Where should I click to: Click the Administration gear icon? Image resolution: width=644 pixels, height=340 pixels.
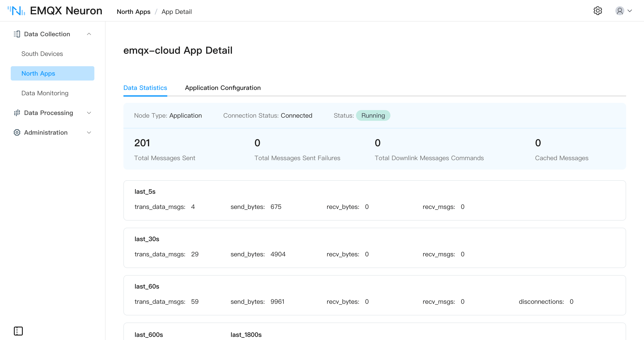(17, 132)
